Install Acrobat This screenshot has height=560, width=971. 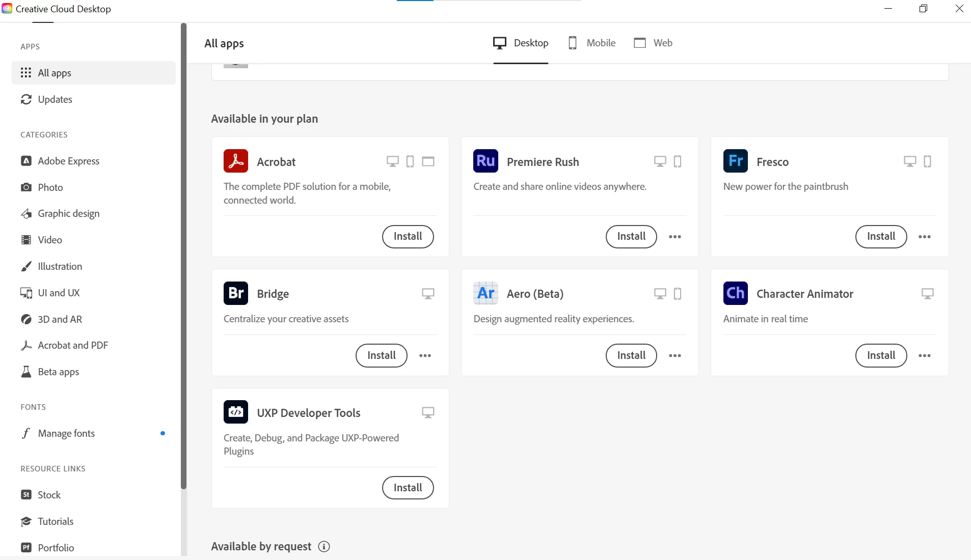tap(408, 237)
